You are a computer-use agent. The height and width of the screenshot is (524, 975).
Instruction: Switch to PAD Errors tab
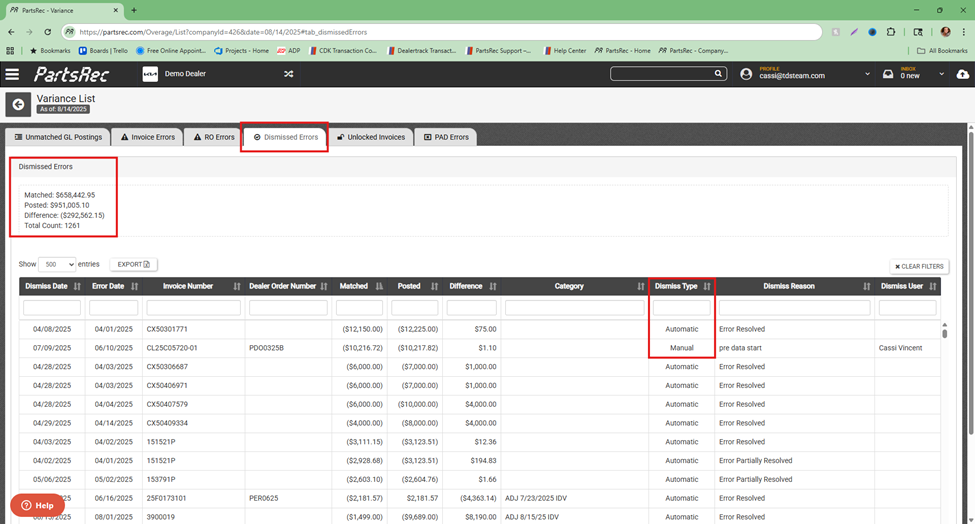[x=446, y=137]
